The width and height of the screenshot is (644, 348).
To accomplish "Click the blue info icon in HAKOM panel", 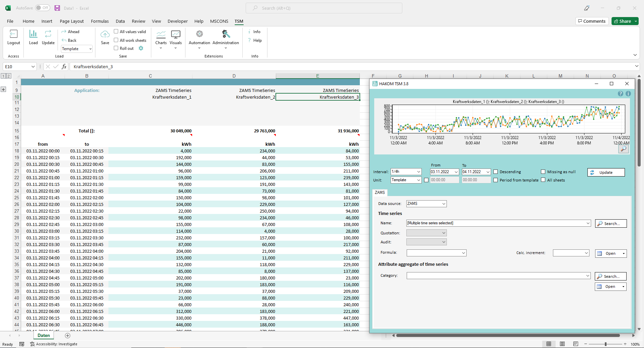I will click(628, 94).
